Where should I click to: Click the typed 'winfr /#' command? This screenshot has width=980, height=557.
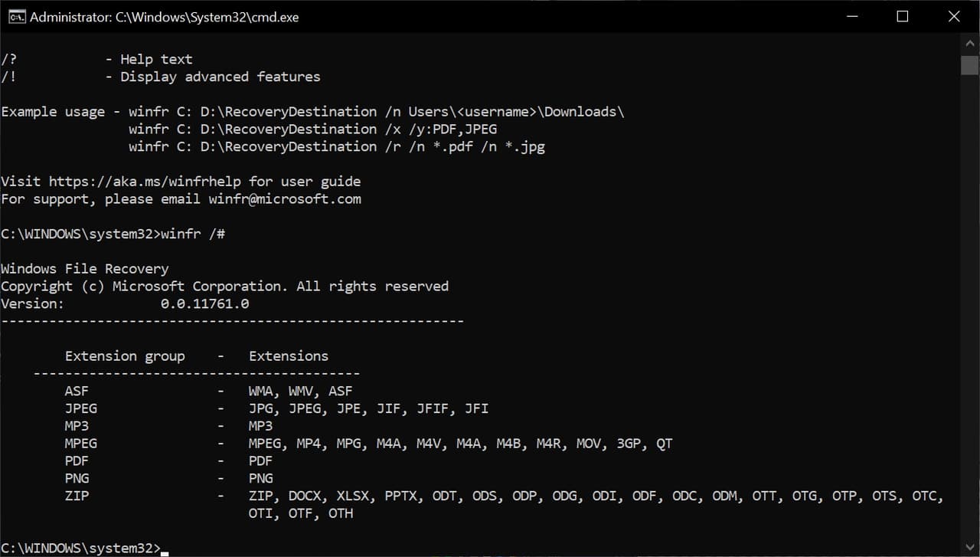coord(193,234)
